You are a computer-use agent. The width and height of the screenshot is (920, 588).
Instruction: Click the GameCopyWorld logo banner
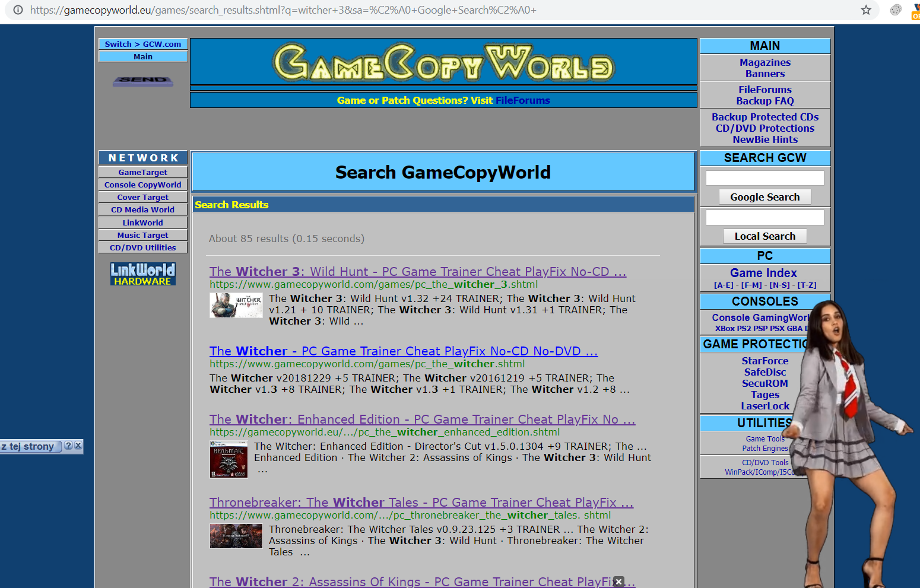443,62
